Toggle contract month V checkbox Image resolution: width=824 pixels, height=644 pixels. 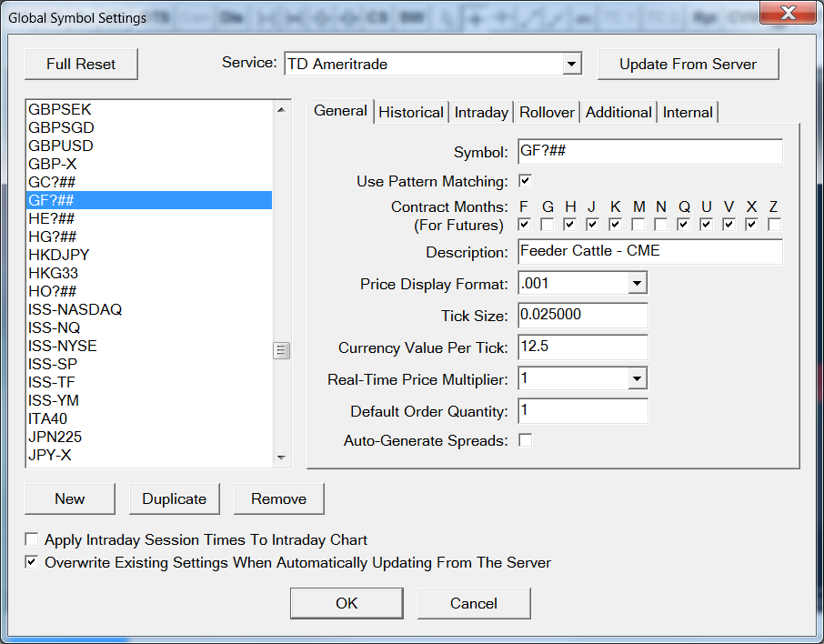click(729, 225)
